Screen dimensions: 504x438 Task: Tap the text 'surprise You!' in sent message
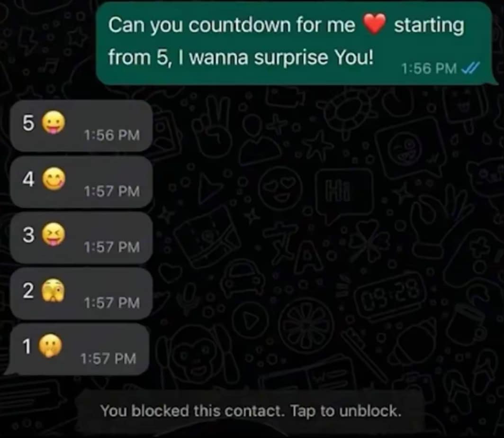[x=314, y=58]
